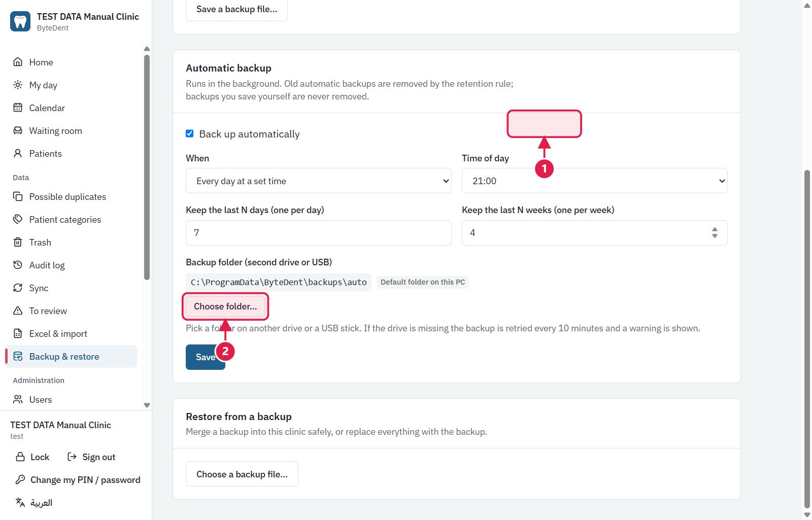
Task: Click Choose a backup file... button
Action: point(242,474)
